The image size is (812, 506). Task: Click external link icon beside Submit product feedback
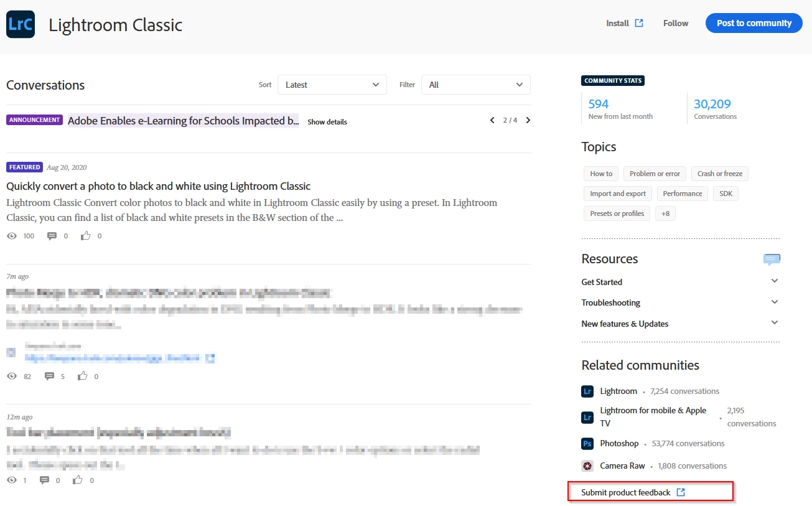click(681, 492)
